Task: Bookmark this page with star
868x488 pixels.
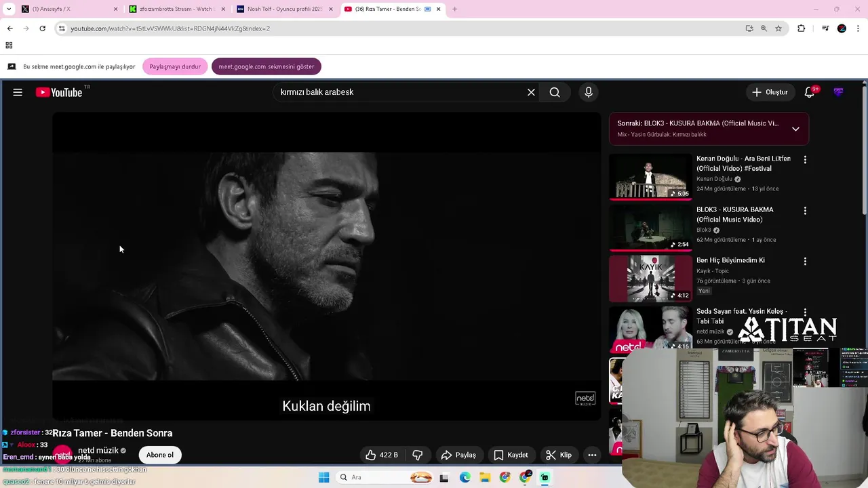Action: (x=778, y=28)
